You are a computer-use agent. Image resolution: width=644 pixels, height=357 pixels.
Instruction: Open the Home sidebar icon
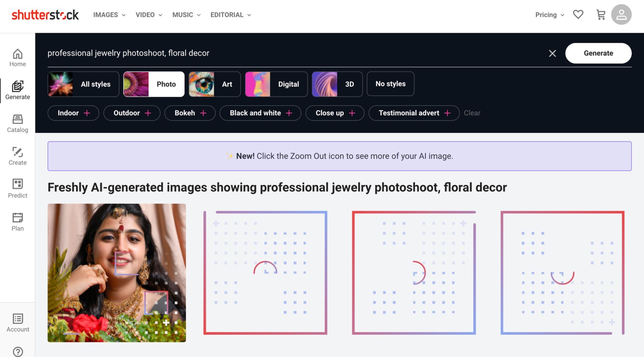point(18,58)
